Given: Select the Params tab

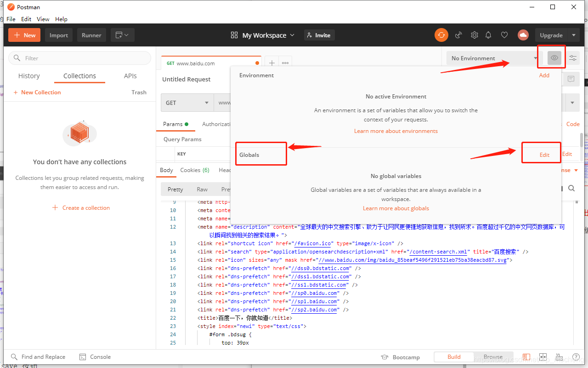Looking at the screenshot, I should tap(175, 124).
